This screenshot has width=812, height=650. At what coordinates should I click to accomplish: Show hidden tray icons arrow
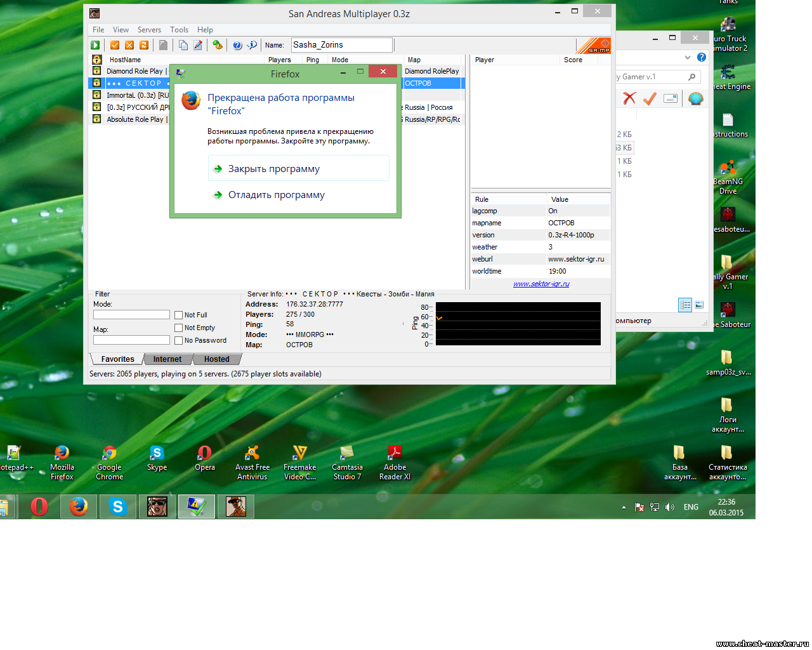pos(624,507)
